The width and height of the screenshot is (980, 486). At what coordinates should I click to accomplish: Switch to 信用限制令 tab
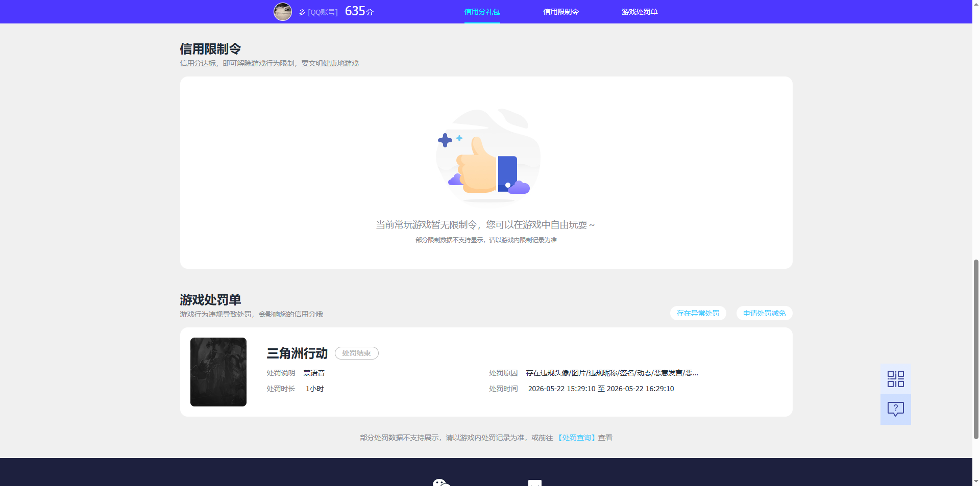[x=560, y=12]
